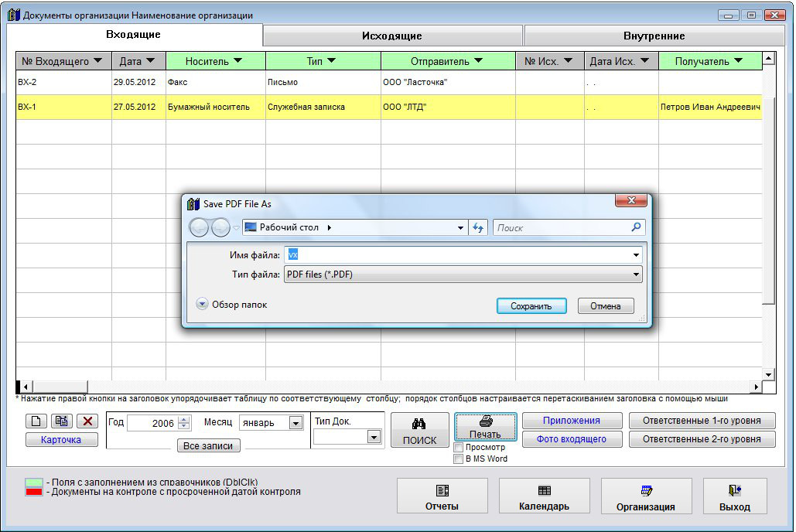796x532 pixels.
Task: Open the Тип Док. dropdown
Action: [x=374, y=437]
